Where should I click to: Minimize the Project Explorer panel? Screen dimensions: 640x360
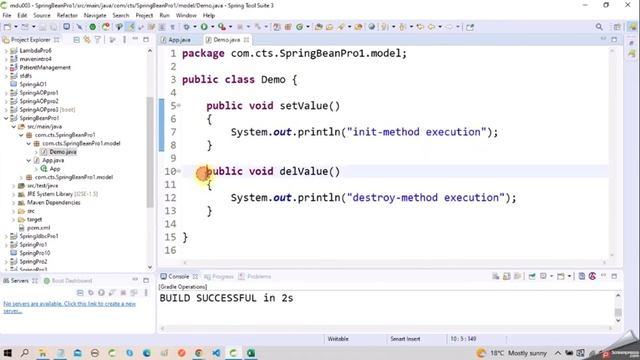point(135,40)
